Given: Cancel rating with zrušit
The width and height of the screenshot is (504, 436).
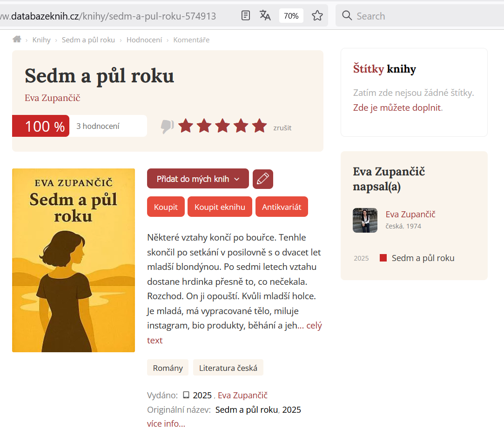Looking at the screenshot, I should [282, 128].
